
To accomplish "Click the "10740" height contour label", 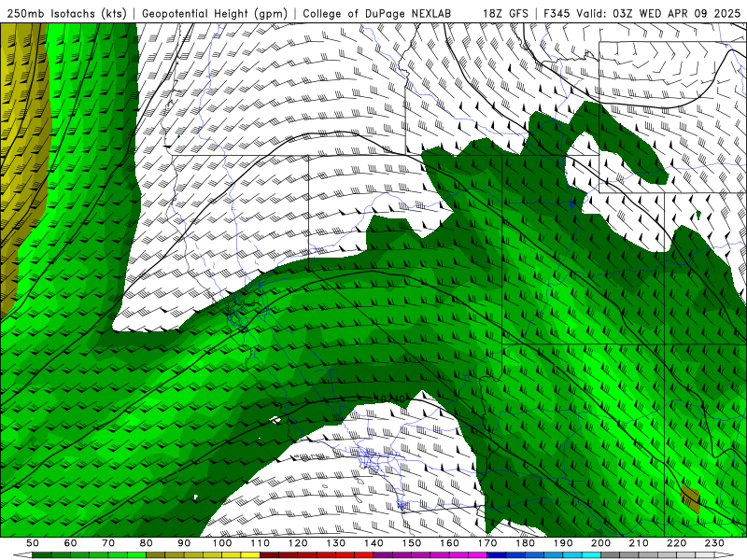I will (389, 399).
